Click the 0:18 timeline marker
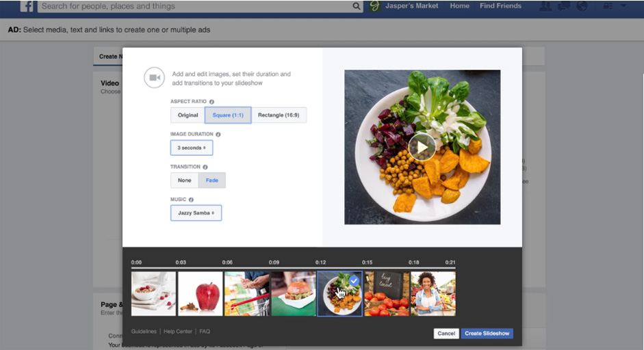This screenshot has height=350, width=644. click(413, 262)
